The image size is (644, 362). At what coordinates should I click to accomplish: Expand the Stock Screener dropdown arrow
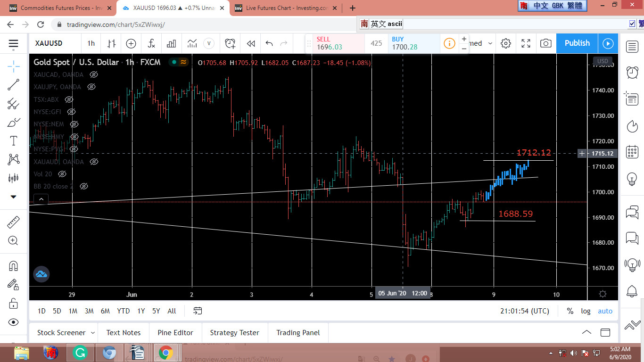pos(93,333)
